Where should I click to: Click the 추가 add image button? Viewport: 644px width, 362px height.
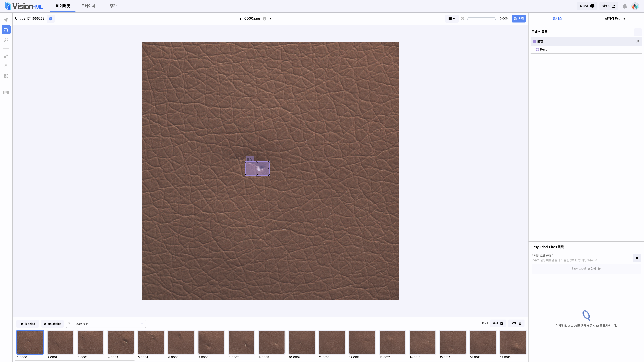coord(498,323)
